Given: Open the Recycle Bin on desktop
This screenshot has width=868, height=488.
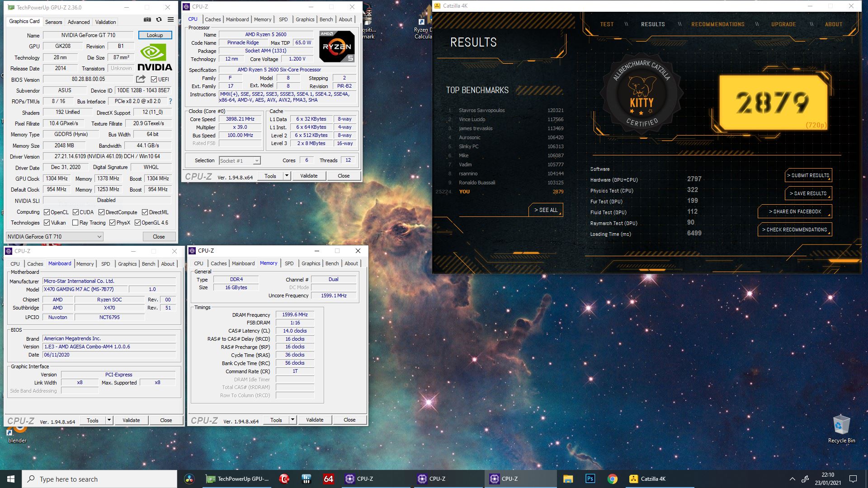Looking at the screenshot, I should tap(841, 429).
